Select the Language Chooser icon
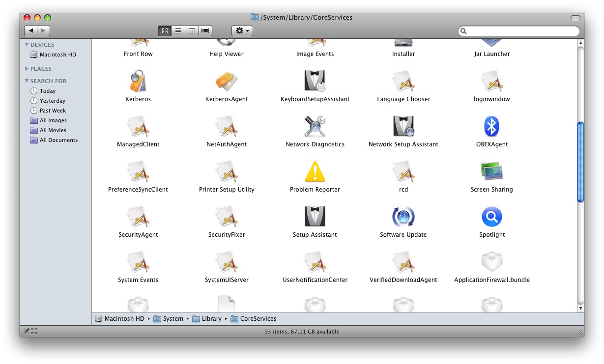The image size is (604, 364). [x=403, y=81]
